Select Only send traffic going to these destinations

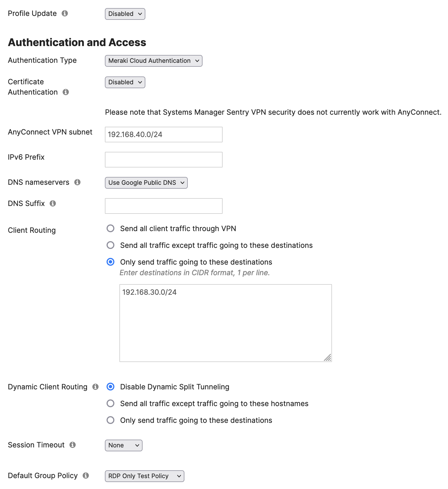(110, 262)
